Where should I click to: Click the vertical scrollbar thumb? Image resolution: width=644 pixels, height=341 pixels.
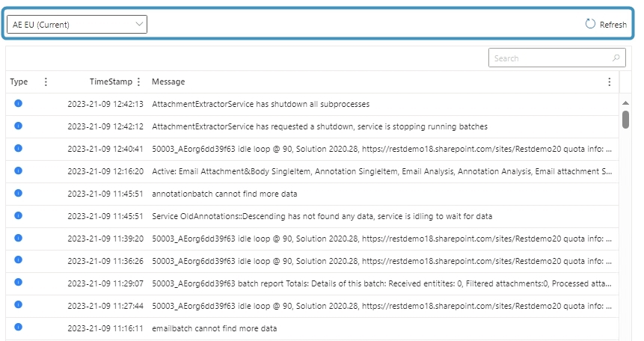pos(625,120)
